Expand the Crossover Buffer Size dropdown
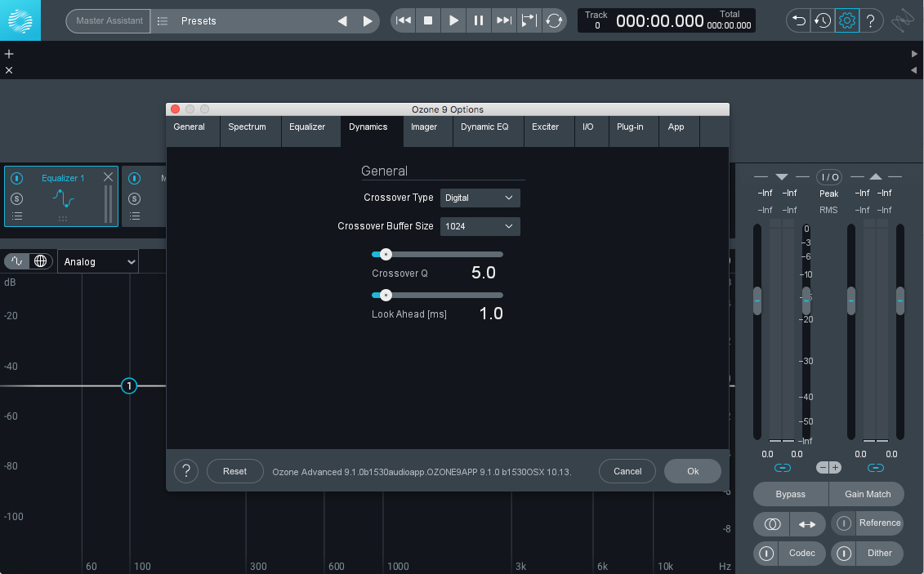The width and height of the screenshot is (924, 574). click(x=480, y=226)
